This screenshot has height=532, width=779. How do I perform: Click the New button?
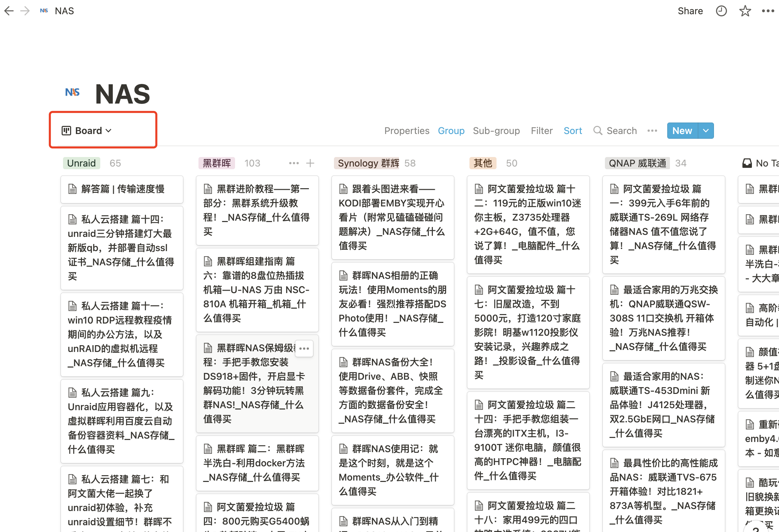[x=682, y=131]
